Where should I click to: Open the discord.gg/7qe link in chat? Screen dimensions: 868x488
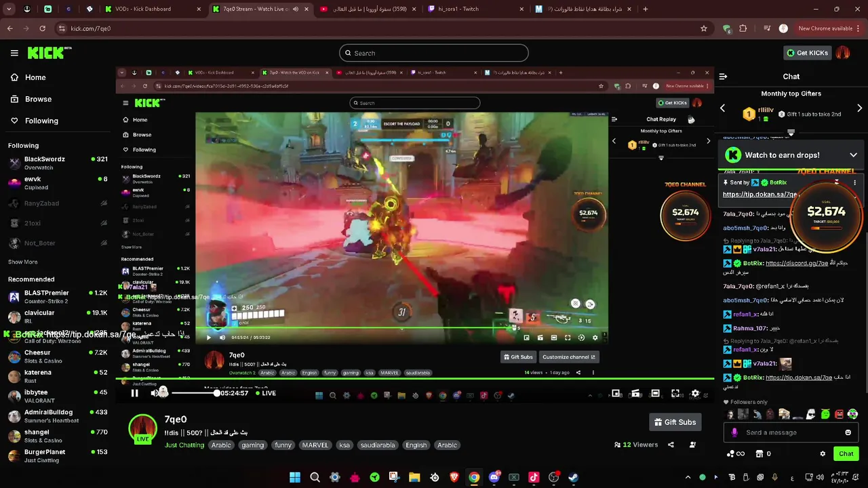[797, 263]
